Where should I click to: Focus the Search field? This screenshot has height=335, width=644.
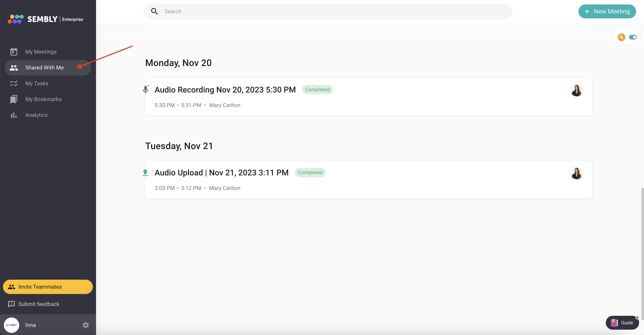[328, 11]
